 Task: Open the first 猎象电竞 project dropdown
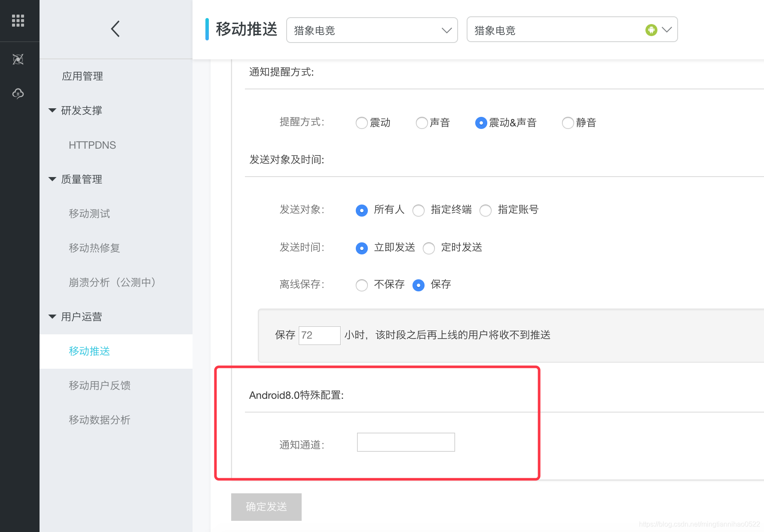[x=372, y=30]
